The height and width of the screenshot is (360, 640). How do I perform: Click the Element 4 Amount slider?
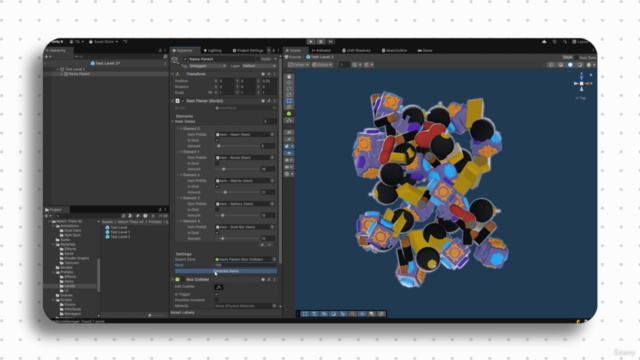pyautogui.click(x=237, y=238)
